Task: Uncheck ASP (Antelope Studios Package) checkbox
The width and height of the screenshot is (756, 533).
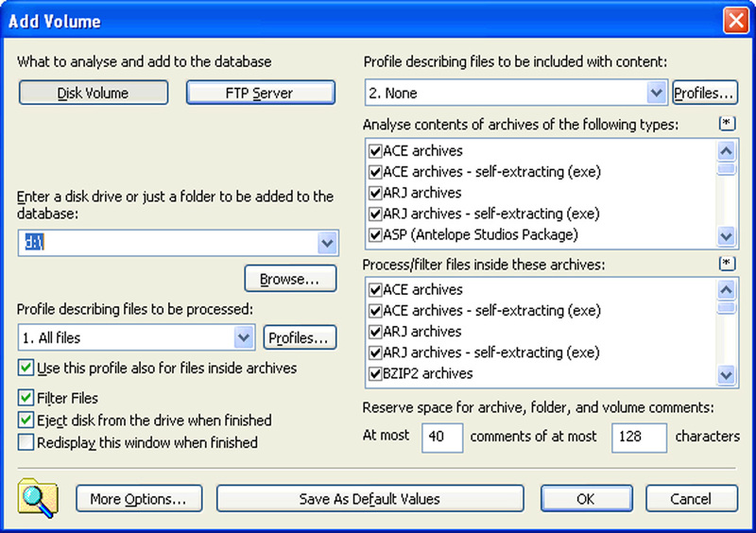Action: point(375,235)
